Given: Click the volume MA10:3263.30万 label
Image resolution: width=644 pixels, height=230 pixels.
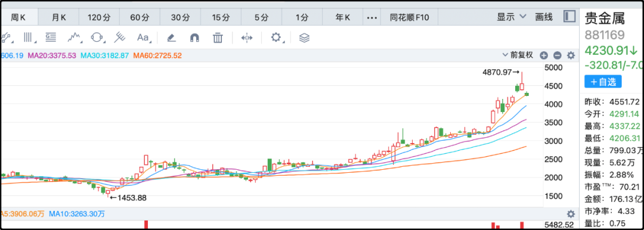Looking at the screenshot, I should coord(77,214).
